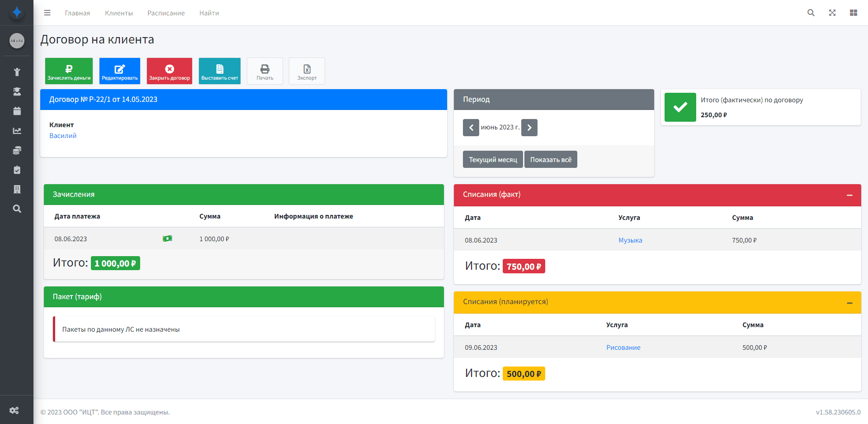Go to next month in Период
Image resolution: width=868 pixels, height=424 pixels.
coord(529,128)
